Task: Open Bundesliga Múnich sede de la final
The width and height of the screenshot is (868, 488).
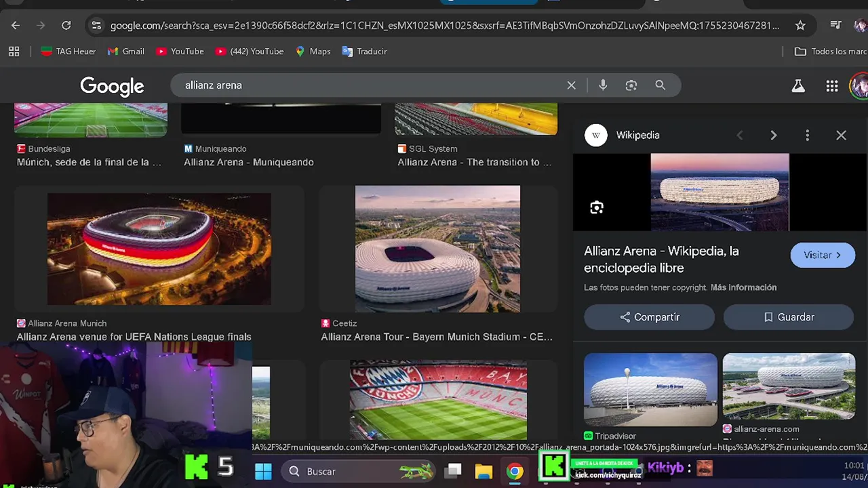Action: tap(89, 162)
